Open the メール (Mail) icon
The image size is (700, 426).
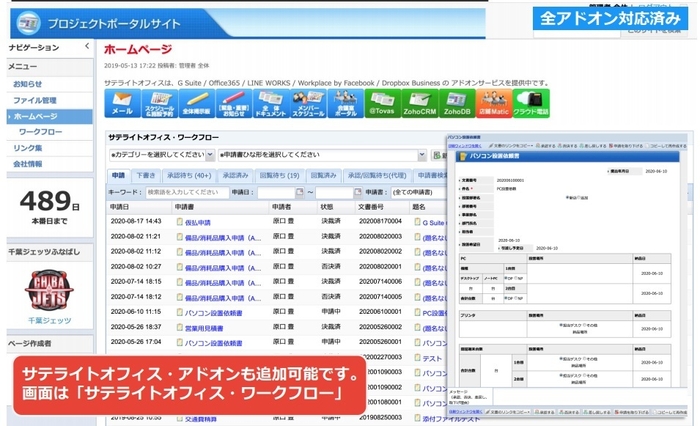point(122,104)
